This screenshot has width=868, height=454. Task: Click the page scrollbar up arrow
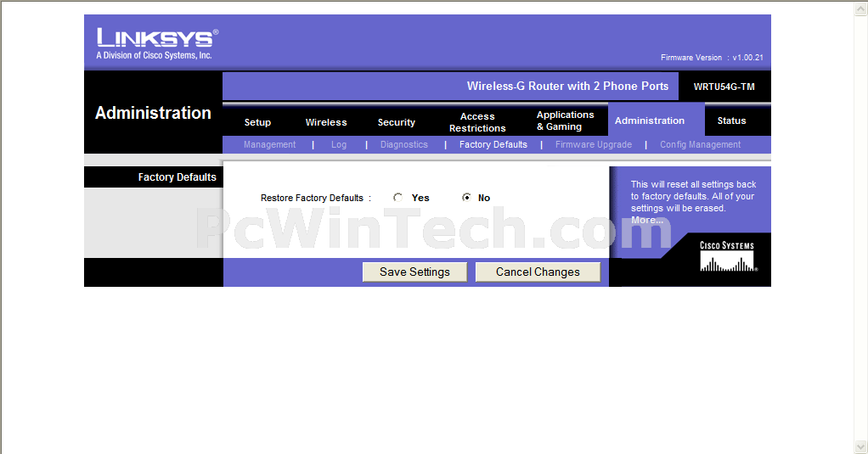click(x=861, y=8)
